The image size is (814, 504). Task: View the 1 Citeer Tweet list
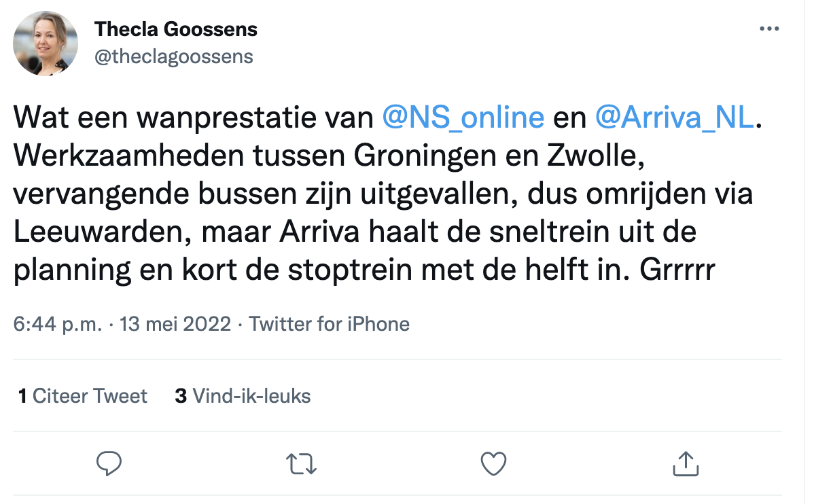(x=83, y=396)
